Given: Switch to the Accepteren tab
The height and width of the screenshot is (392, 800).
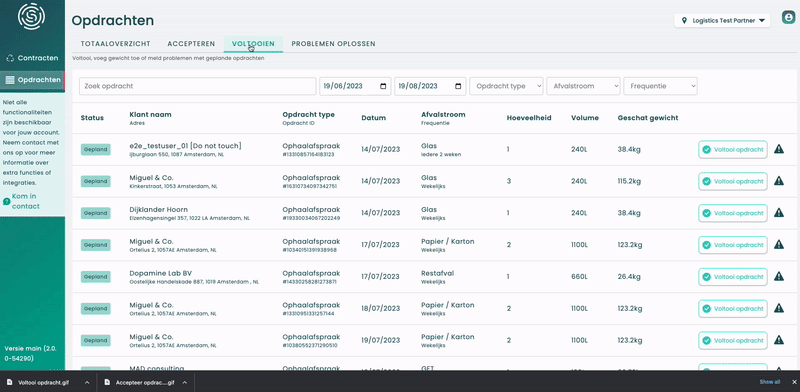Looking at the screenshot, I should coord(191,44).
